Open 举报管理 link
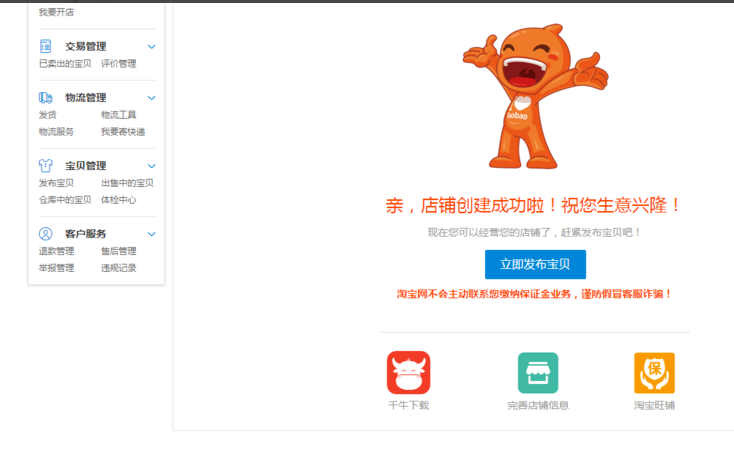Screen dimensions: 734x454 click(x=56, y=268)
